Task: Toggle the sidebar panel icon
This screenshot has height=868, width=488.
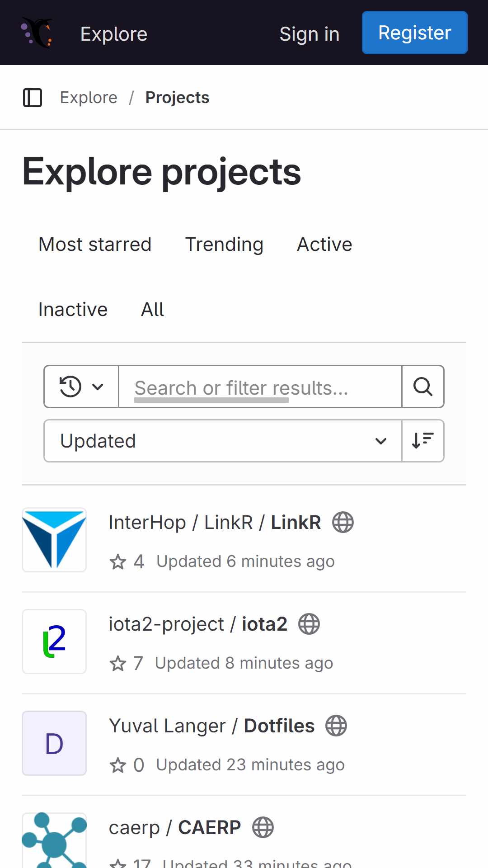Action: coord(33,98)
